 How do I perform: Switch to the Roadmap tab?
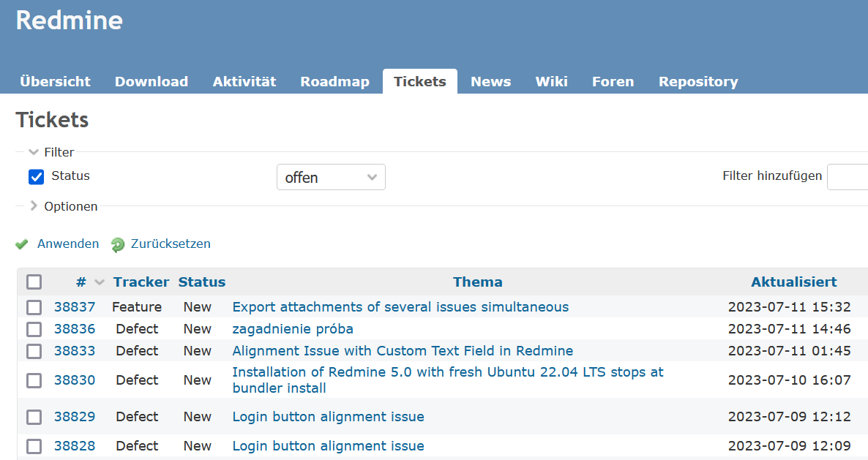[x=334, y=81]
